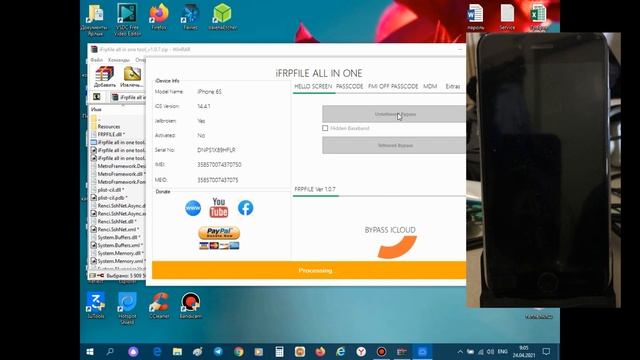Screen dimensions: 640x360
Task: Open the Bandicam desktop shortcut
Action: tap(191, 304)
